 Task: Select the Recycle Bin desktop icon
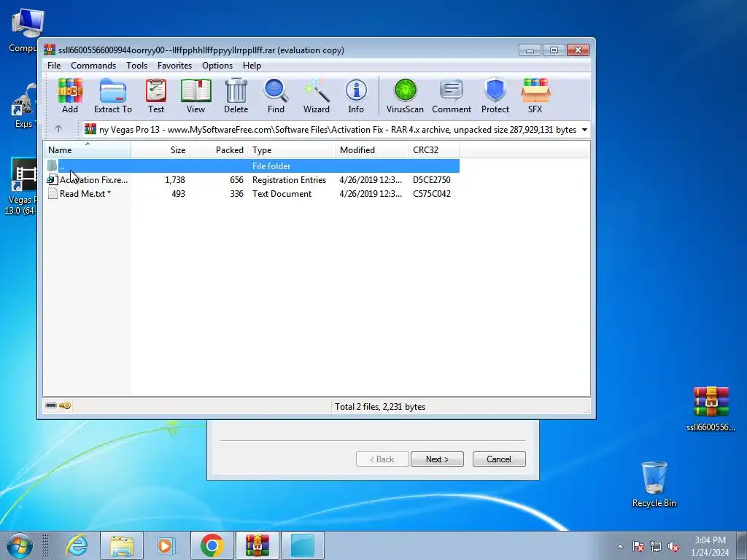pos(654,484)
